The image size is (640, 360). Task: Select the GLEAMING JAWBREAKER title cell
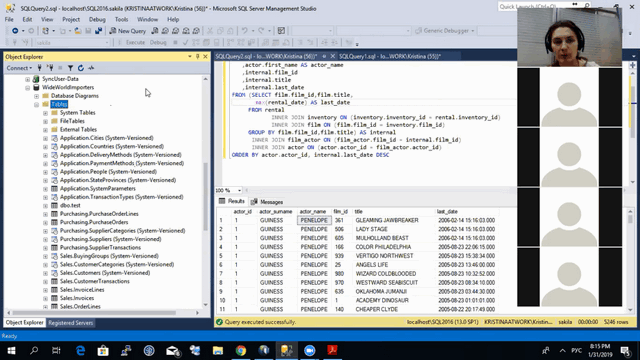pos(387,220)
